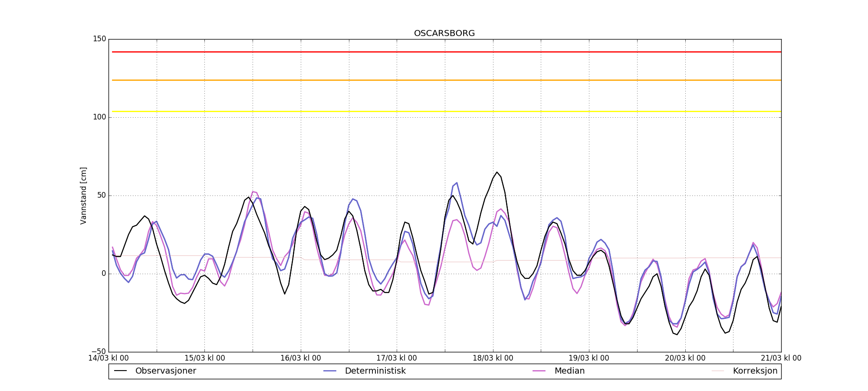Click blue line sample beside Deterministisk
Screen dimensions: 868x391
[330, 371]
